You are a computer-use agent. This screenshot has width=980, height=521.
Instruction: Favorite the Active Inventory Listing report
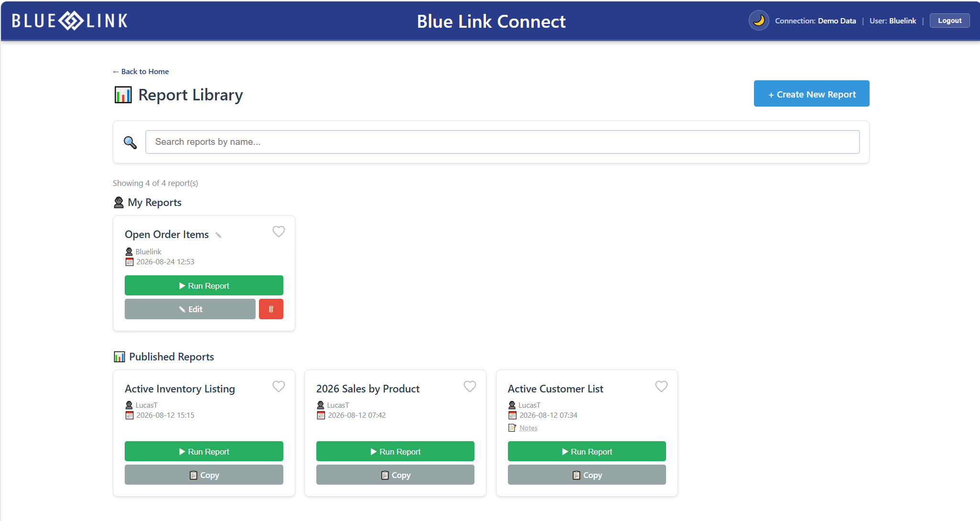coord(279,386)
